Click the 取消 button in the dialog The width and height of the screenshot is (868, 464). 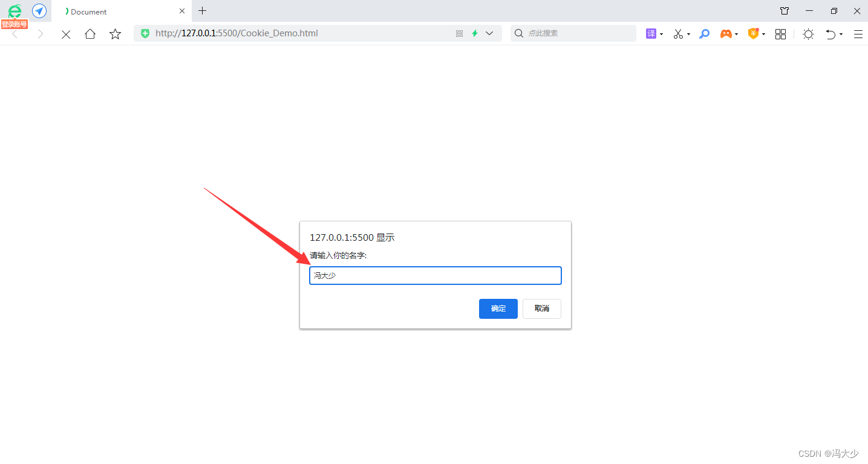542,309
